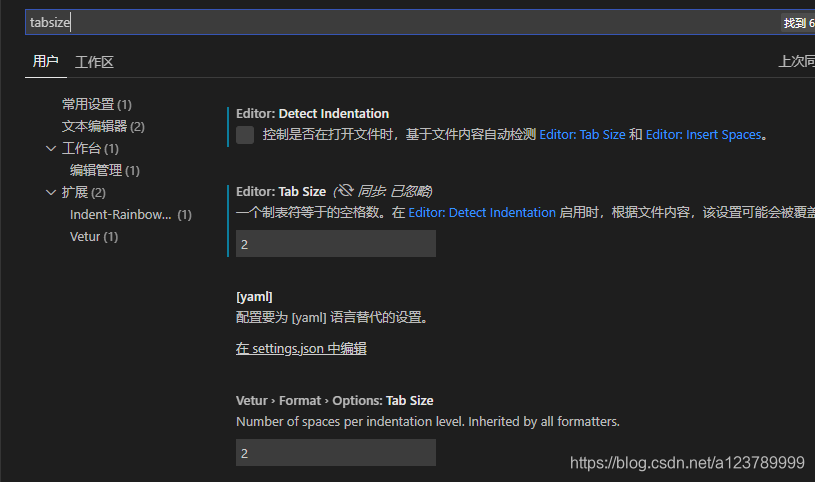Collapse the 工作台 tree chevron

51,149
